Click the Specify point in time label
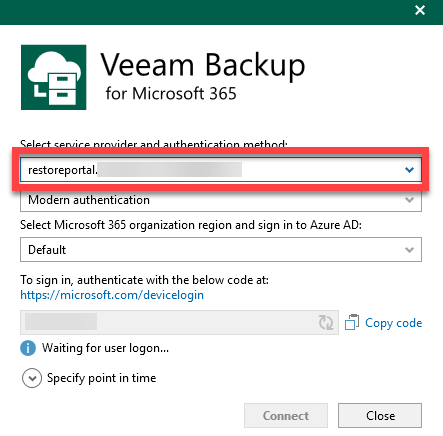The width and height of the screenshot is (443, 436). coord(101,378)
